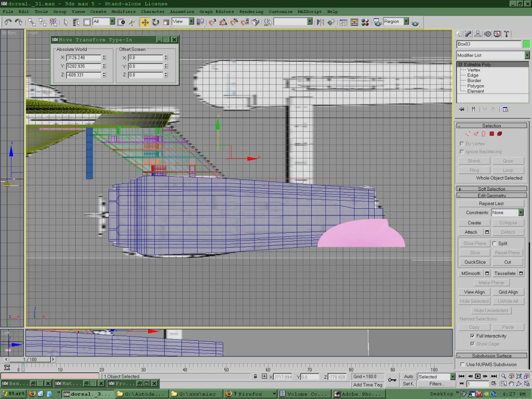532x399 pixels.
Task: Toggle the Percent Snap icon
Action: click(x=234, y=22)
